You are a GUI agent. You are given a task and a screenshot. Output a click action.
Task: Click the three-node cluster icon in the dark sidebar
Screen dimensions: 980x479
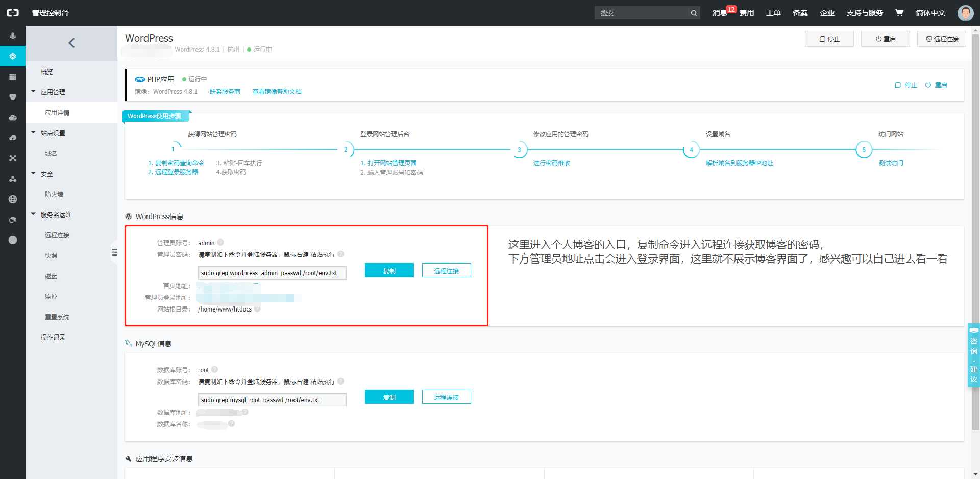coord(13,179)
